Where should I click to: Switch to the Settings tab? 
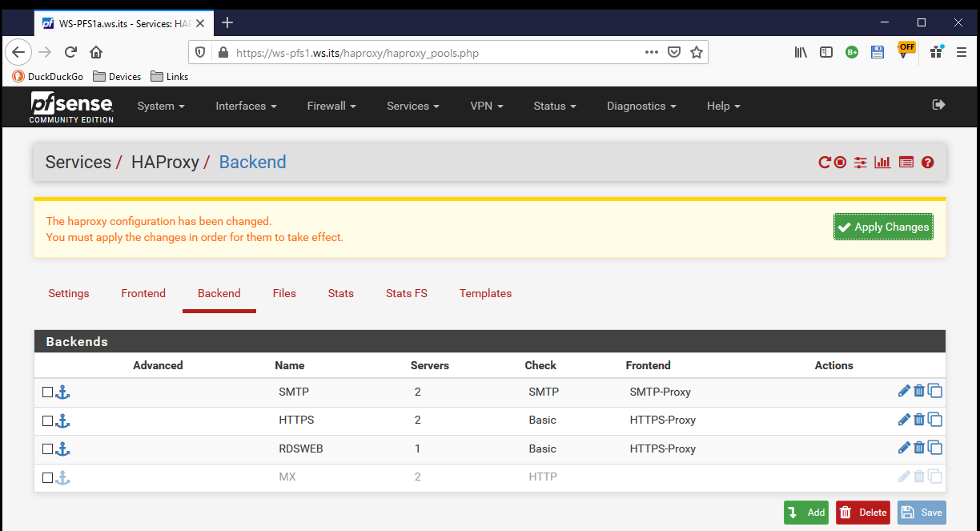point(69,293)
